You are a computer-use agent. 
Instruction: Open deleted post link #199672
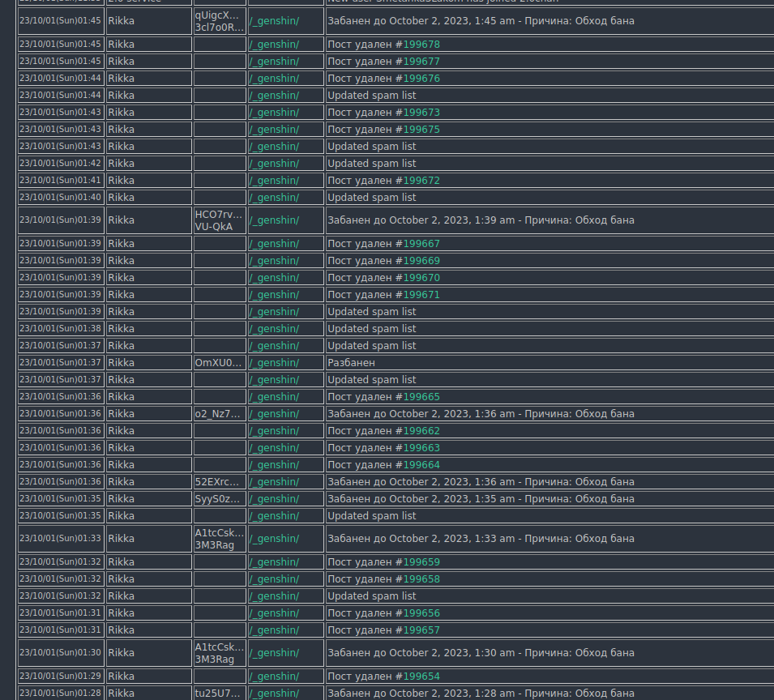tap(421, 181)
